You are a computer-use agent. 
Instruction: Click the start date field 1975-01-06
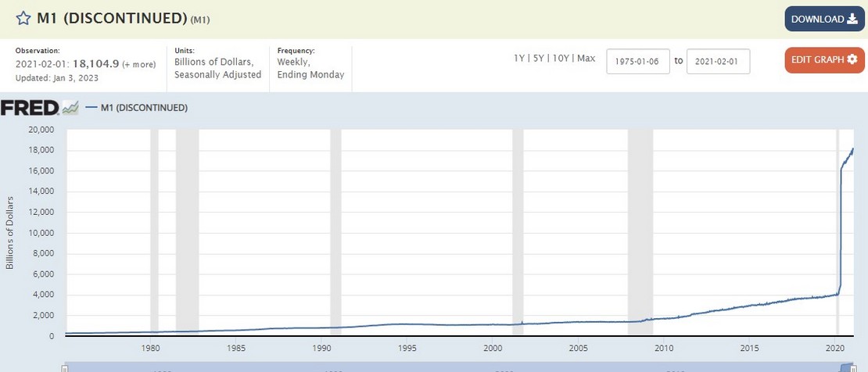pyautogui.click(x=638, y=61)
